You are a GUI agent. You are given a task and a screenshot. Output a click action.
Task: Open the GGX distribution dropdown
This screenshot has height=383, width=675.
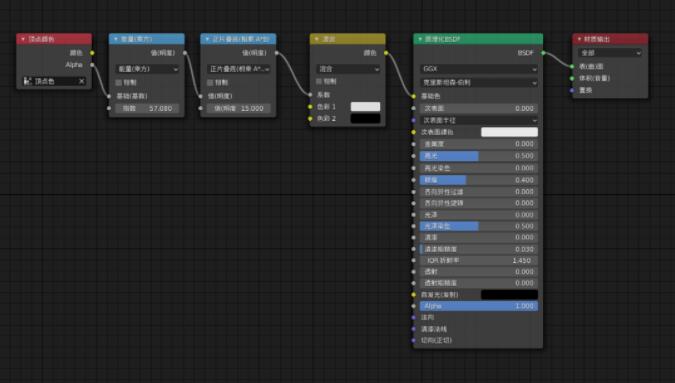[479, 69]
